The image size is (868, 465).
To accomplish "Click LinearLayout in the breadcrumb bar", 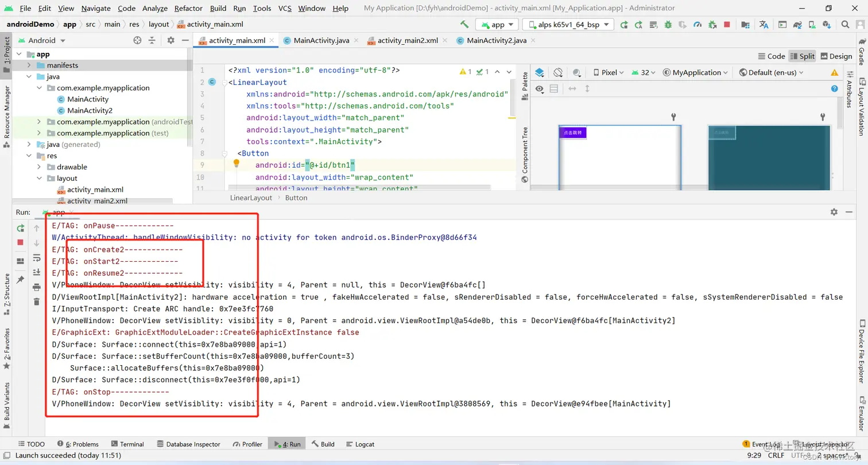I will pos(251,197).
